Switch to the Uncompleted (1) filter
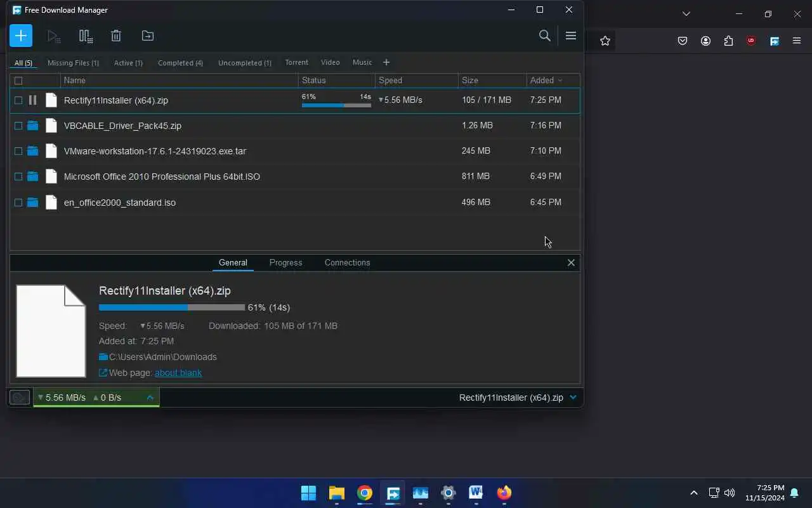Viewport: 812px width, 508px height. (x=245, y=63)
